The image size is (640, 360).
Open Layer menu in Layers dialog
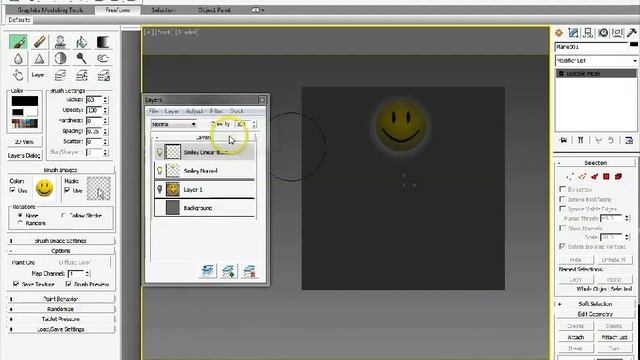171,111
